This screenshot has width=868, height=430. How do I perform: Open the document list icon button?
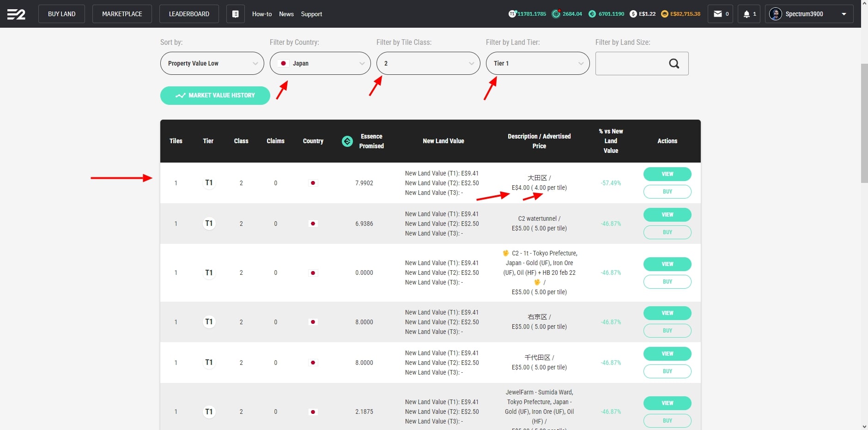point(235,14)
